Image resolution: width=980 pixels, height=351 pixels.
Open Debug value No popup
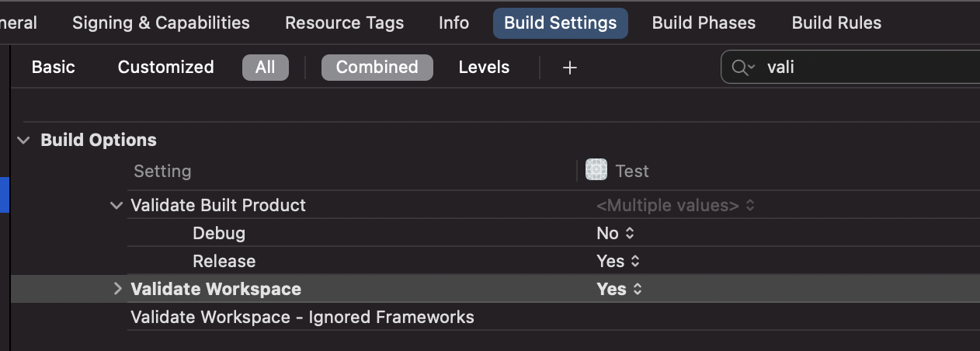coord(616,233)
